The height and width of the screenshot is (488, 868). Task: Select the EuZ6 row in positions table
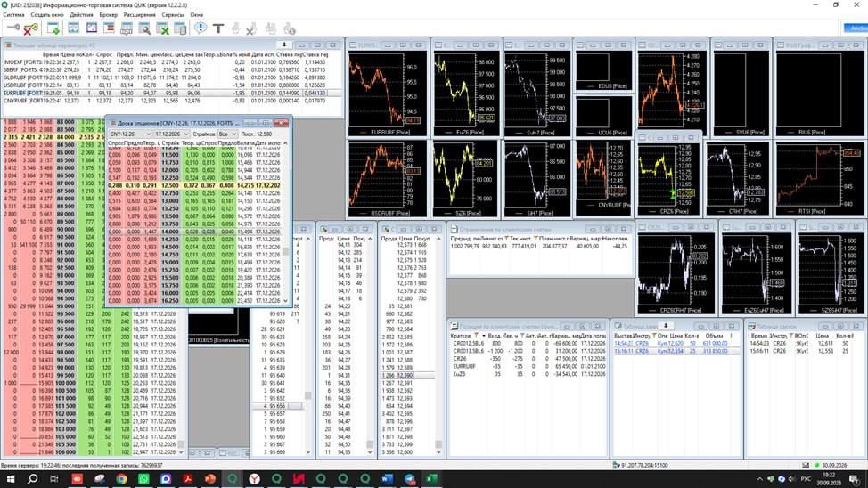coord(528,374)
